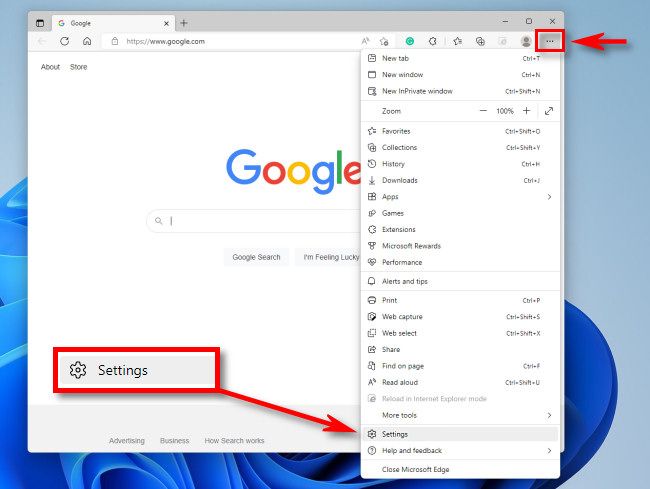Open Performance from the menu
The height and width of the screenshot is (489, 650).
coord(460,262)
